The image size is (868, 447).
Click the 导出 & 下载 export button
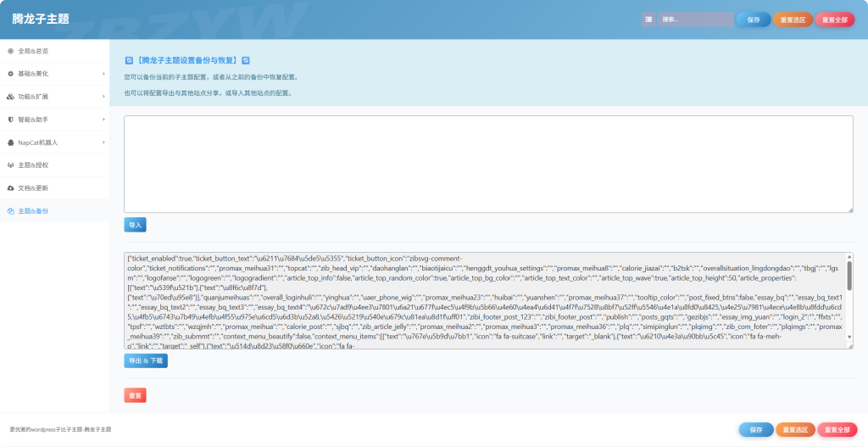[x=146, y=360]
